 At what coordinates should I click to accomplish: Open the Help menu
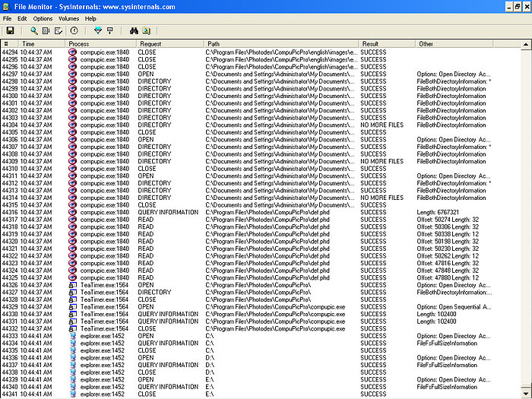click(90, 19)
